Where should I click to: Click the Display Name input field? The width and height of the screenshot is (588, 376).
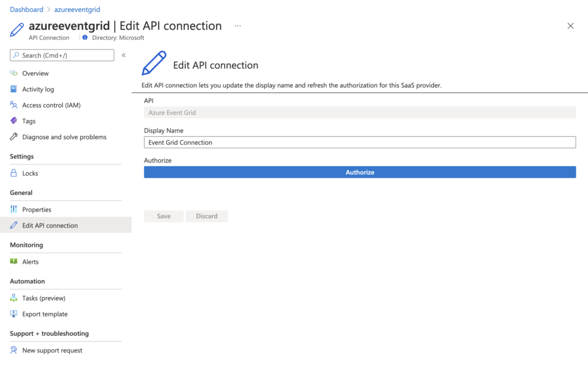(x=359, y=143)
